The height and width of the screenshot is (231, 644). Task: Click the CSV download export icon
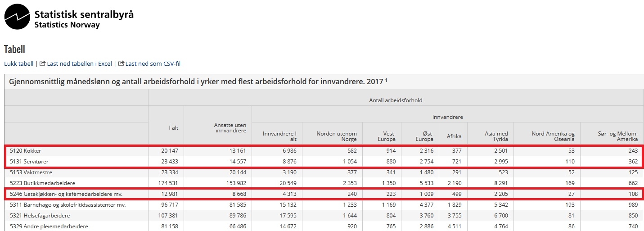121,63
